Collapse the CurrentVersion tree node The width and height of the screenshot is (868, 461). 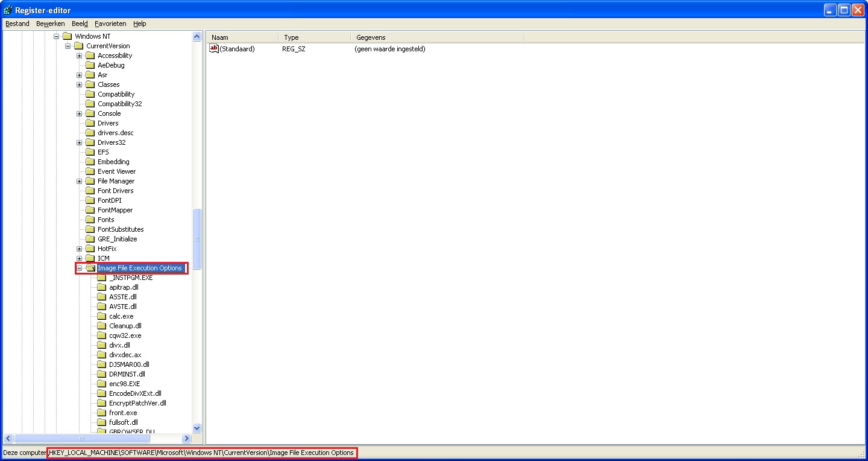68,46
